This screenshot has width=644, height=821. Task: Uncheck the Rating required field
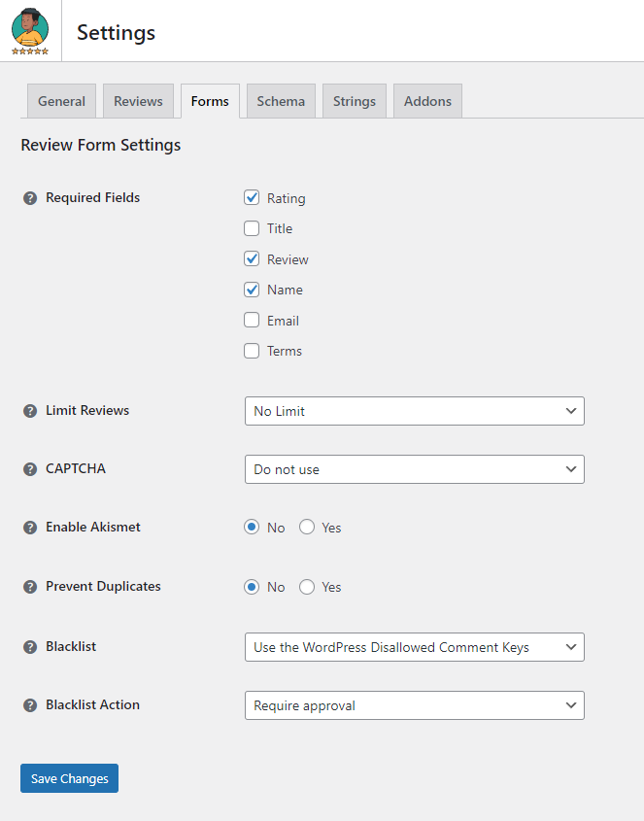[x=252, y=197]
